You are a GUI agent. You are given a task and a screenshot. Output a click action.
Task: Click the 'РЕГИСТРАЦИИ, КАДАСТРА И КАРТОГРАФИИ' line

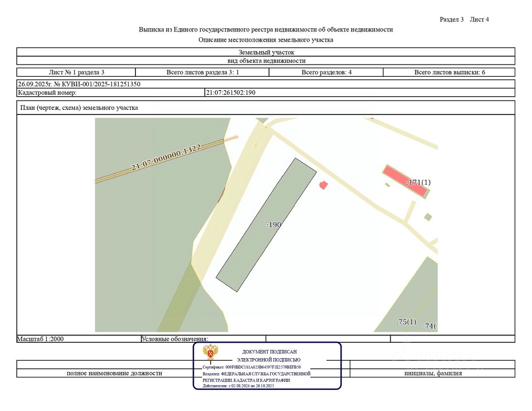[x=246, y=380]
